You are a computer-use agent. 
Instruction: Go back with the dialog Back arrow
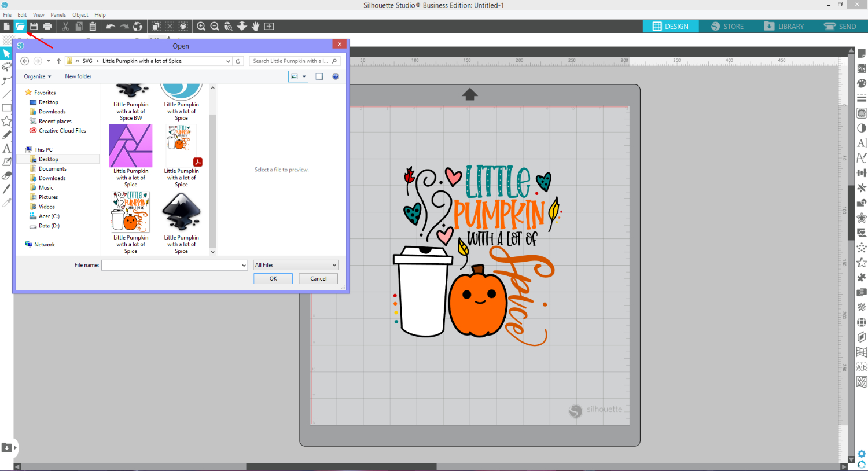(24, 61)
